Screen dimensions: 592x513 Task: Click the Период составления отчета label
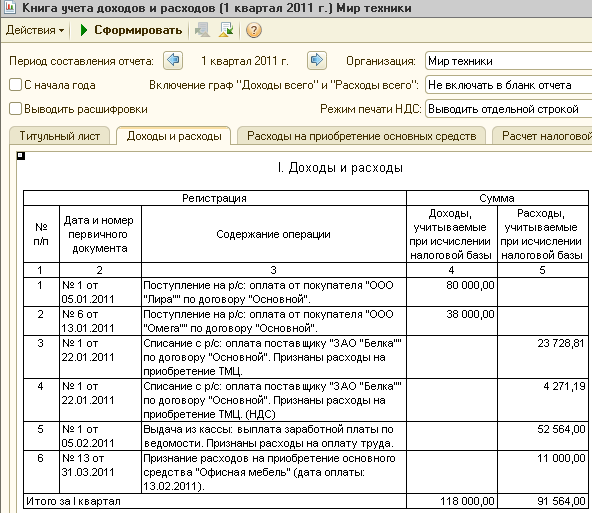click(81, 61)
